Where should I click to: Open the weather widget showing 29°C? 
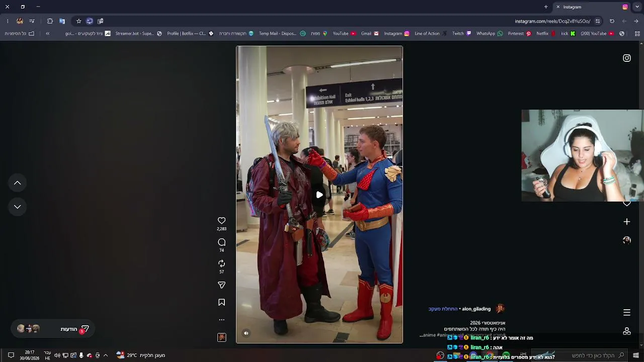pos(141,355)
